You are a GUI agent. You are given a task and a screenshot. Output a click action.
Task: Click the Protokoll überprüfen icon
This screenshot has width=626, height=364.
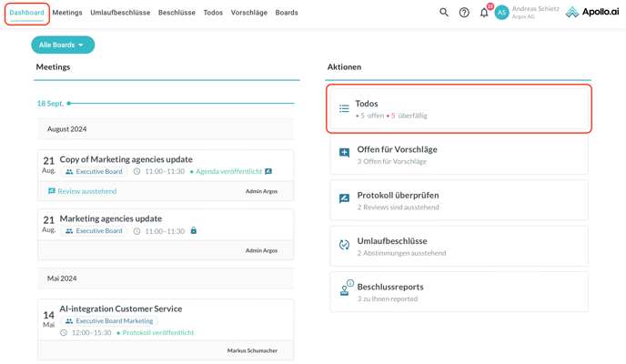[x=344, y=199]
